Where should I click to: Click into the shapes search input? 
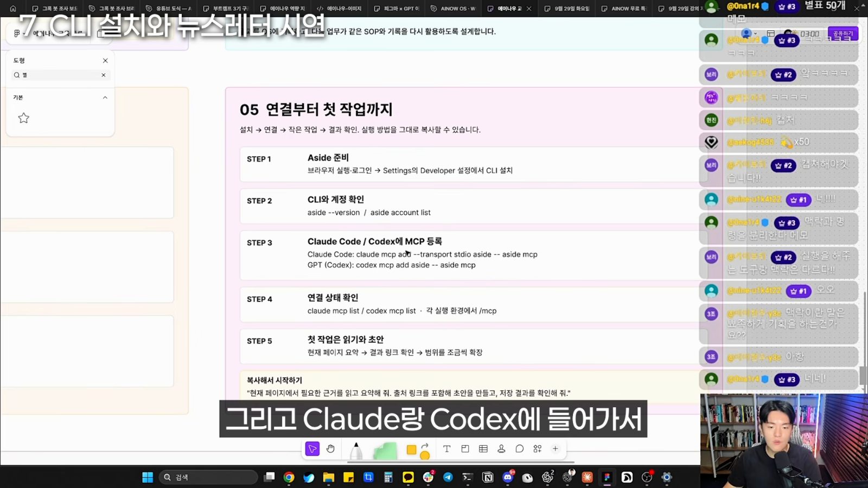pyautogui.click(x=60, y=75)
